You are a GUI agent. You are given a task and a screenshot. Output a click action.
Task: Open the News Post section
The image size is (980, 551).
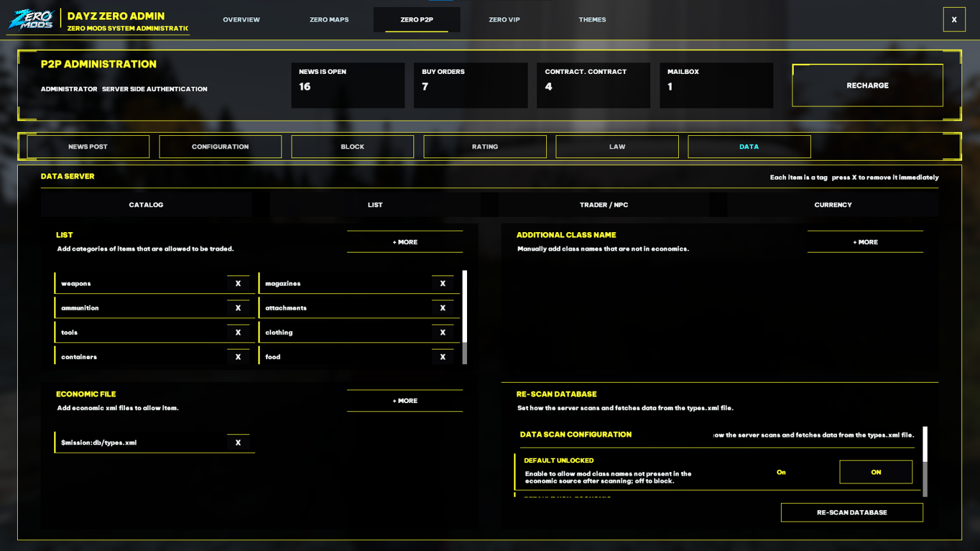coord(88,147)
